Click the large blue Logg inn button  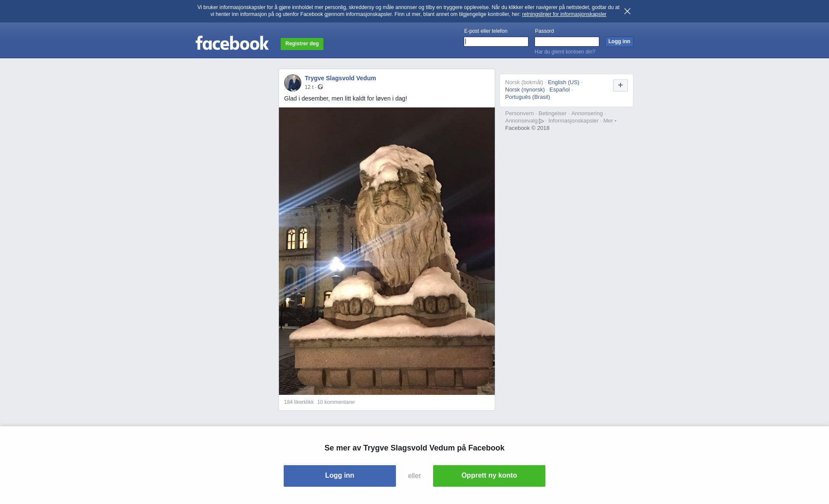coord(340,476)
